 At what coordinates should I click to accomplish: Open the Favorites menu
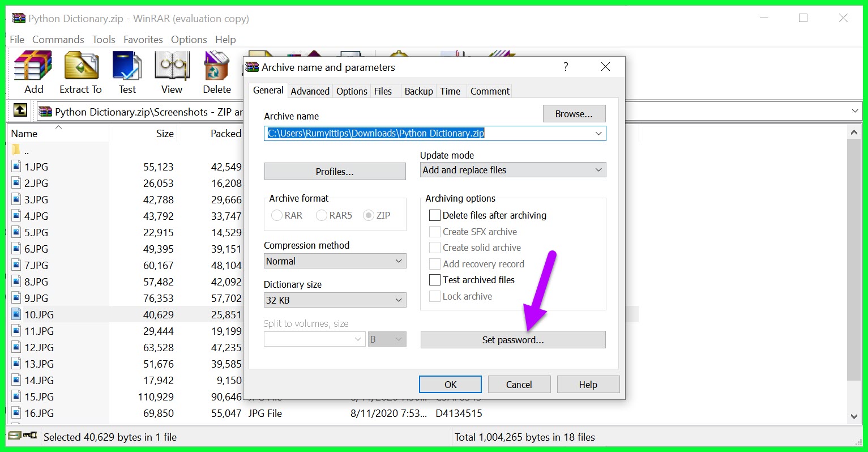click(143, 39)
